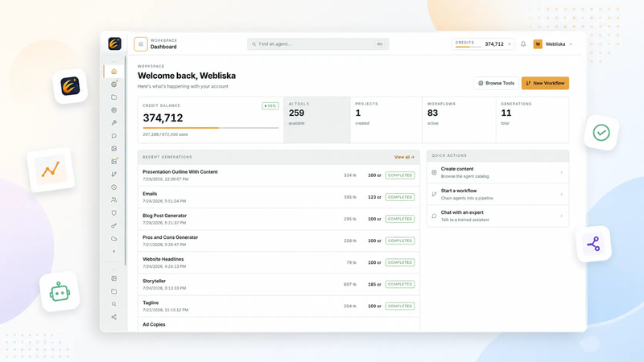Click the plus icon next to credits 374,712

tap(510, 44)
